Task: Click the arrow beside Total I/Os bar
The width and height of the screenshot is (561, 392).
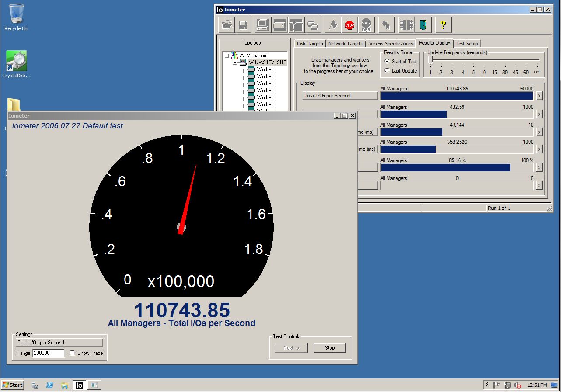Action: (539, 96)
